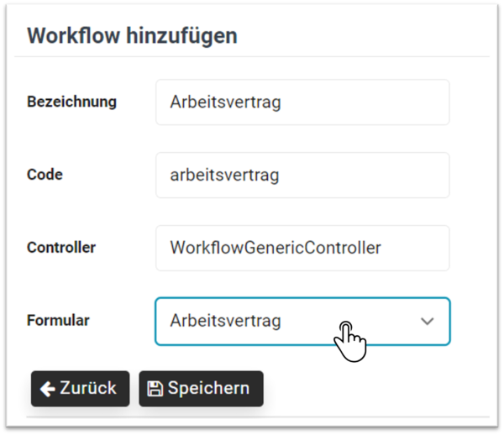This screenshot has height=435, width=504.
Task: Click the Code field label
Action: 45,175
